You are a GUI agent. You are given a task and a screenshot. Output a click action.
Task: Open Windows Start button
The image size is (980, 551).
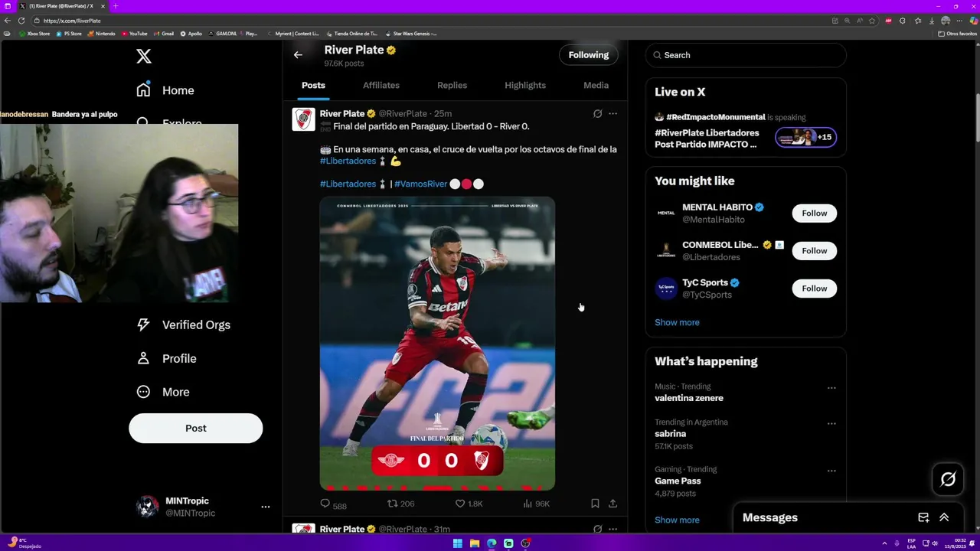pyautogui.click(x=458, y=543)
